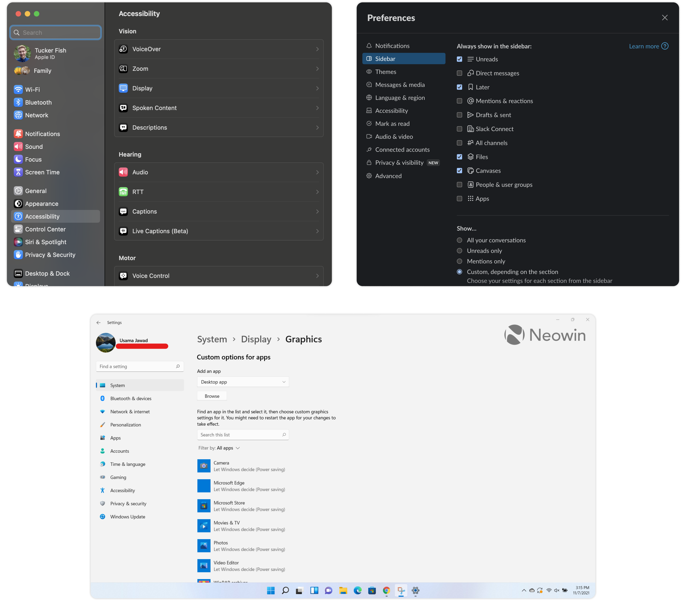Open Widgets from the Windows taskbar
The height and width of the screenshot is (616, 686).
tap(314, 591)
